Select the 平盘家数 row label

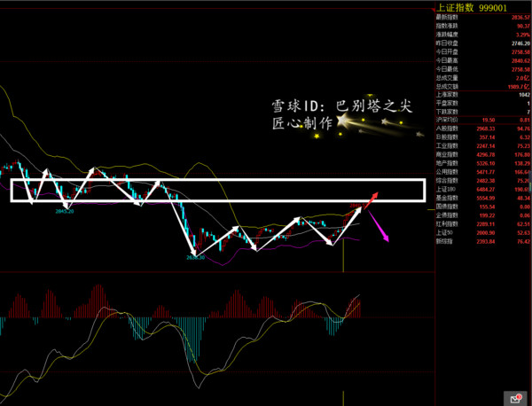447,103
